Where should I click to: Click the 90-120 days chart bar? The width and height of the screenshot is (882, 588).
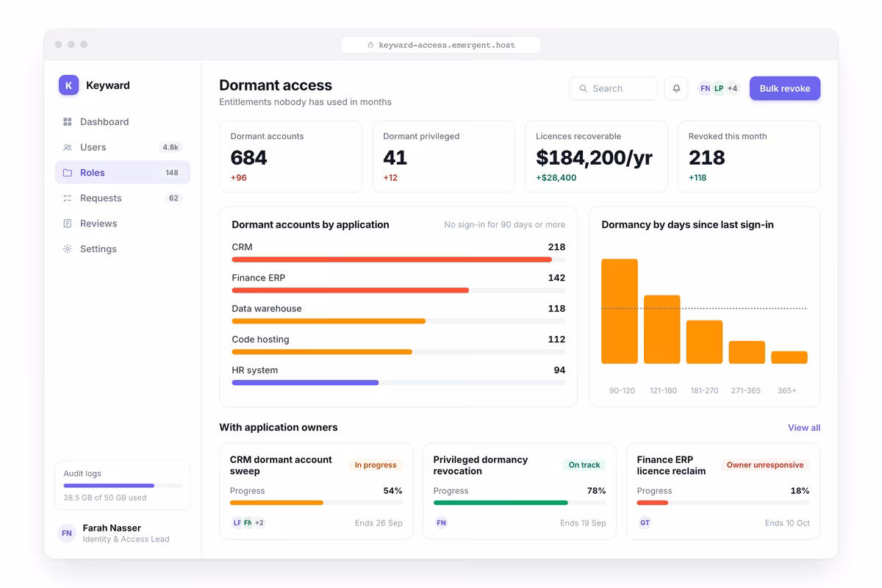620,311
